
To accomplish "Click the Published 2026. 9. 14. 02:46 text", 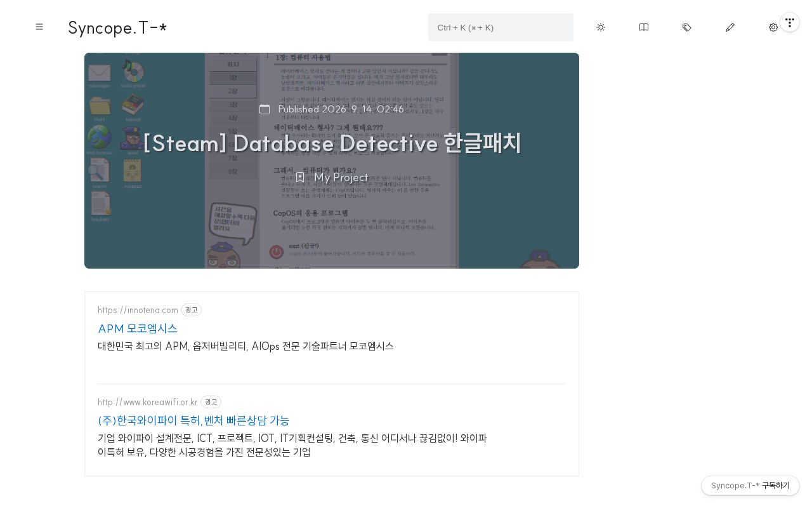I will [x=341, y=109].
